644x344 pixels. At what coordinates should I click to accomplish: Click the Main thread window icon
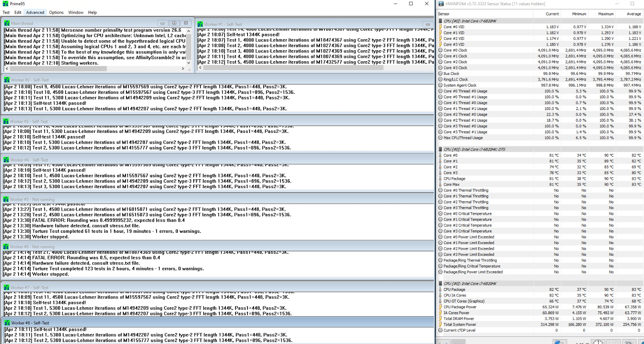7,23
